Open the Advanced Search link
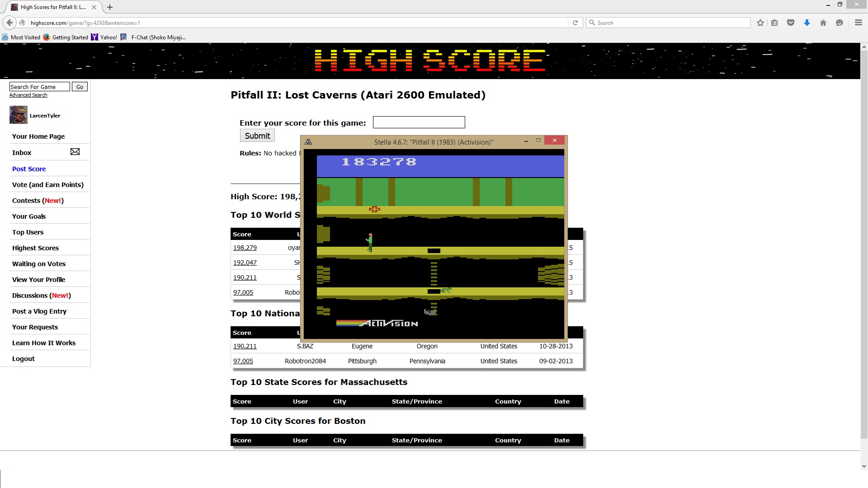This screenshot has height=488, width=868. (x=28, y=95)
